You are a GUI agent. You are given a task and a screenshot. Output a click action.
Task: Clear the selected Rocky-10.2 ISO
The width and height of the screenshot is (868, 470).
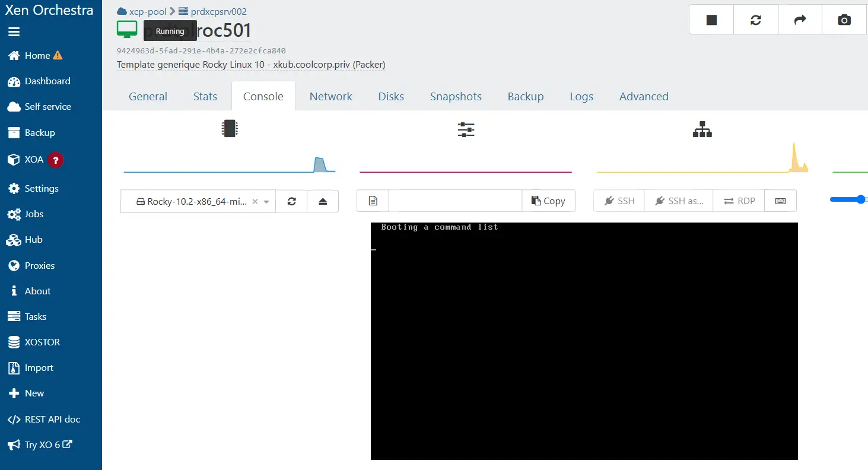click(x=255, y=202)
